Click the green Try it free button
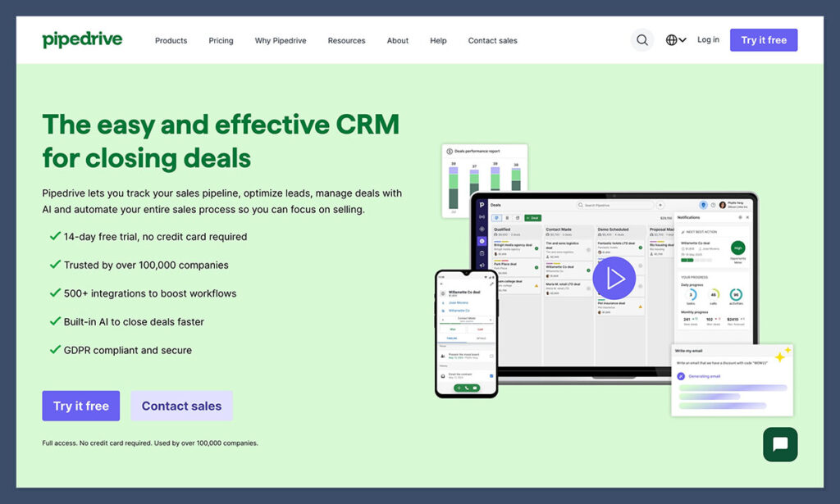The width and height of the screenshot is (840, 504). [x=80, y=406]
